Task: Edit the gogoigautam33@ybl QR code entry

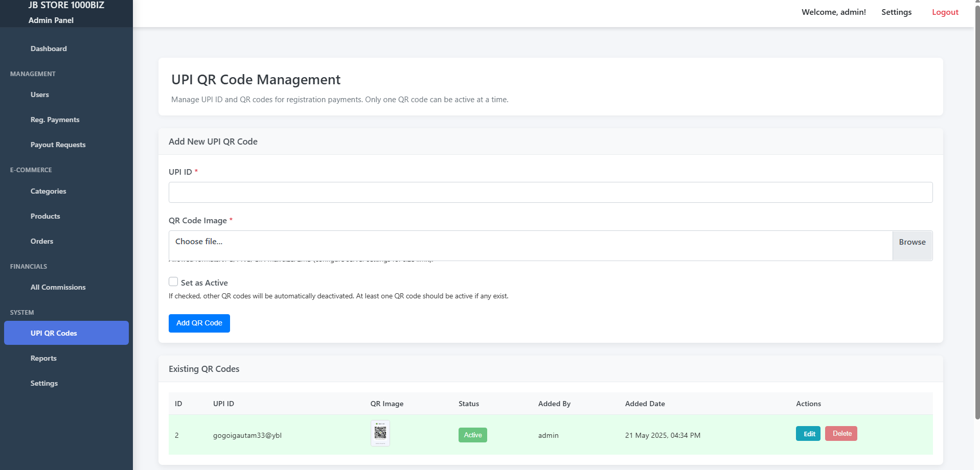Action: click(808, 434)
